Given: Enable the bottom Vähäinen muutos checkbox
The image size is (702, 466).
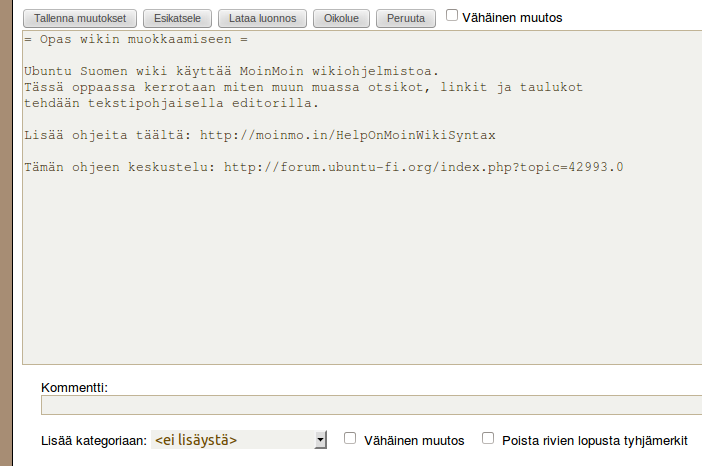Looking at the screenshot, I should (x=350, y=438).
